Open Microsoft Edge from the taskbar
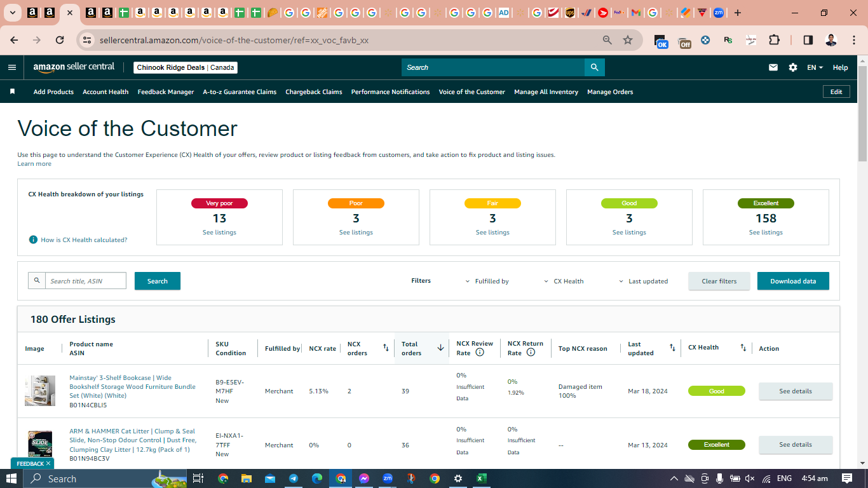This screenshot has width=868, height=488. pyautogui.click(x=317, y=478)
